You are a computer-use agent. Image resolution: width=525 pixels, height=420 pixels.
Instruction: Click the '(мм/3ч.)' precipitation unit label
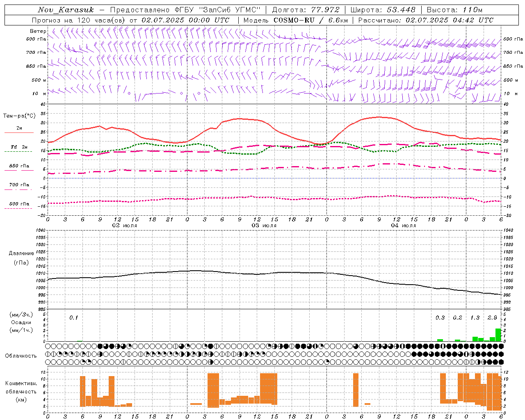click(21, 315)
